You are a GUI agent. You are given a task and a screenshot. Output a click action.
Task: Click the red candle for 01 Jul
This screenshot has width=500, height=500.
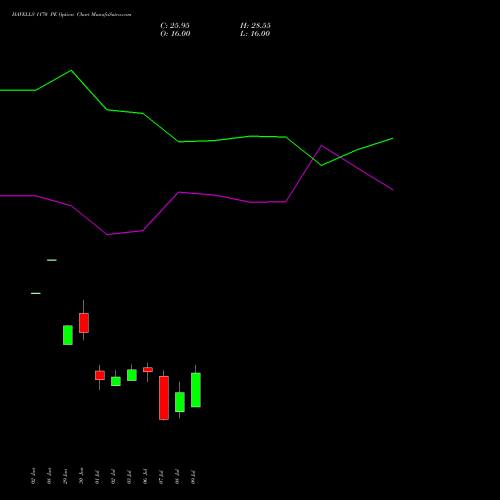point(100,375)
